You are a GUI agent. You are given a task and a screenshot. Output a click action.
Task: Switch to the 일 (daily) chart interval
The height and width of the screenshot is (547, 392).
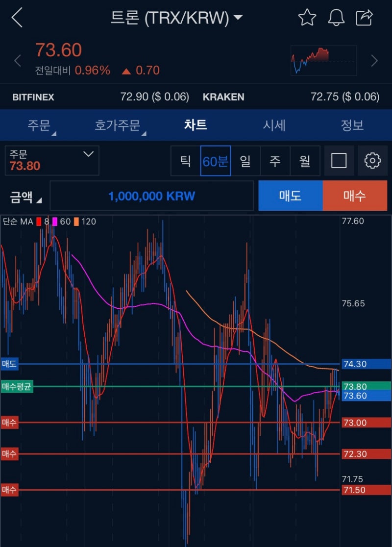(x=245, y=160)
